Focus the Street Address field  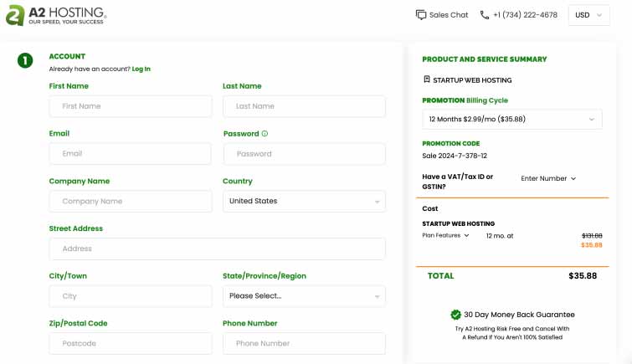coord(218,249)
